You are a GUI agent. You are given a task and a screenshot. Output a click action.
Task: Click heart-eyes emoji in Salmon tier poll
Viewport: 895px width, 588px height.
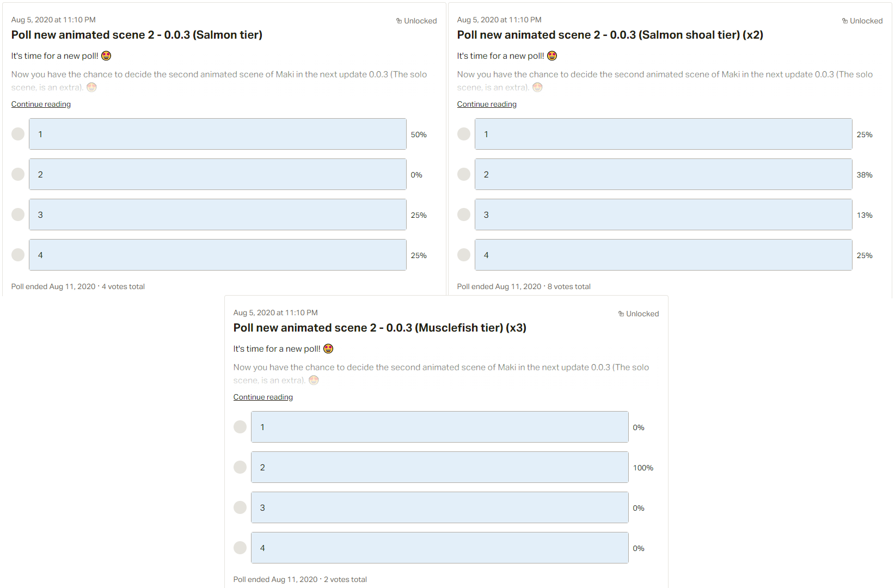(106, 56)
